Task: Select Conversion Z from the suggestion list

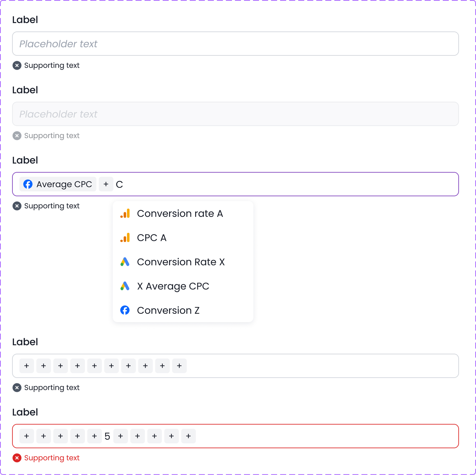Action: (168, 310)
